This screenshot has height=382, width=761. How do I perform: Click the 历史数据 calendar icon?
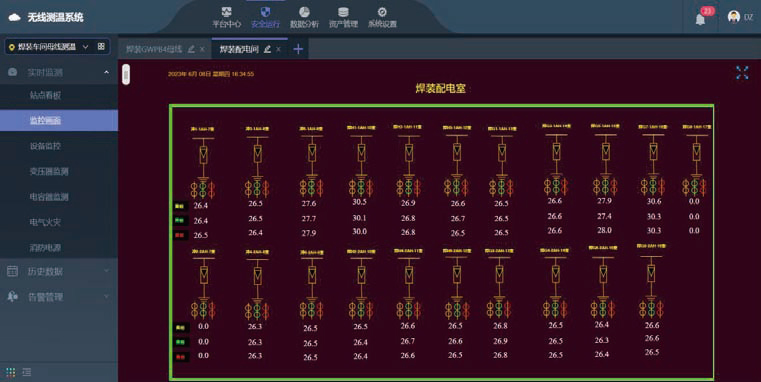tap(13, 271)
